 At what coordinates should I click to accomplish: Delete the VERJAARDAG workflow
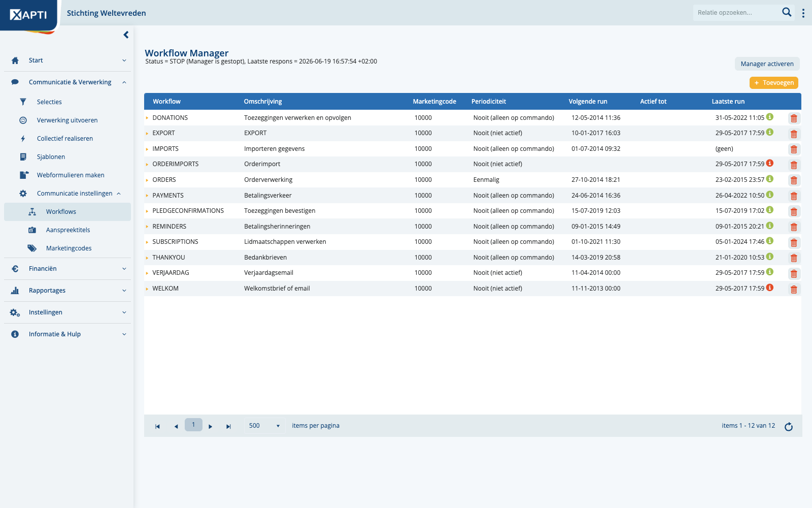794,274
